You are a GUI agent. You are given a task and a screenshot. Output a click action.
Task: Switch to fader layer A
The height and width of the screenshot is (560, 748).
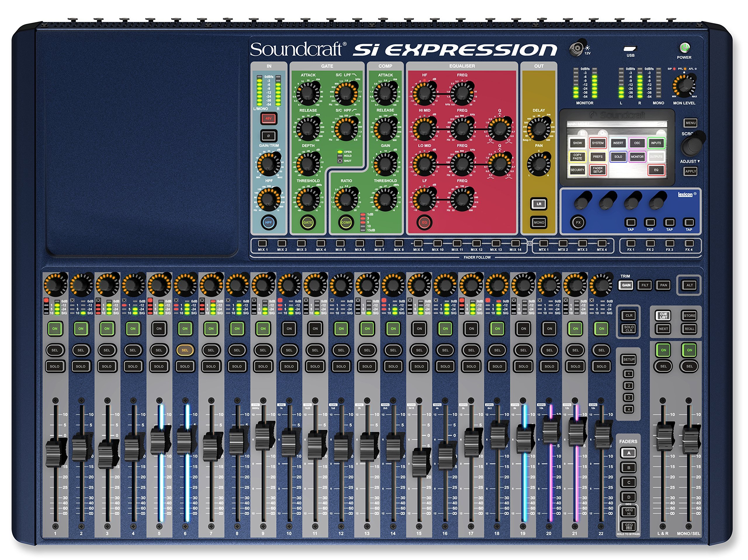(628, 453)
